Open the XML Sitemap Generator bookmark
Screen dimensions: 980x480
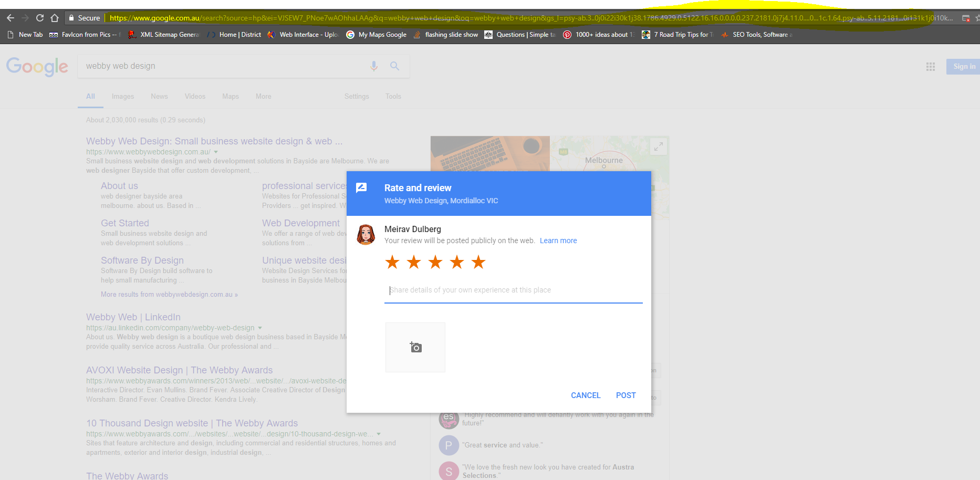[x=163, y=35]
